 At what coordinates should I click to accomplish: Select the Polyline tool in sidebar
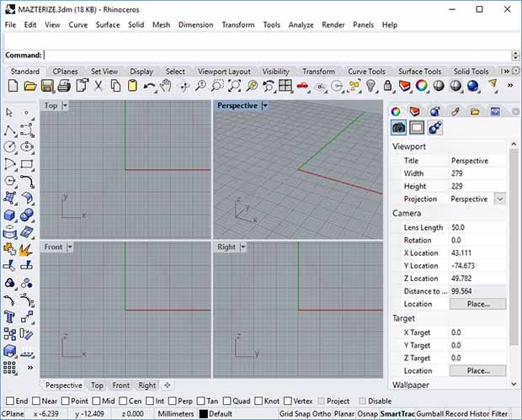(x=9, y=130)
